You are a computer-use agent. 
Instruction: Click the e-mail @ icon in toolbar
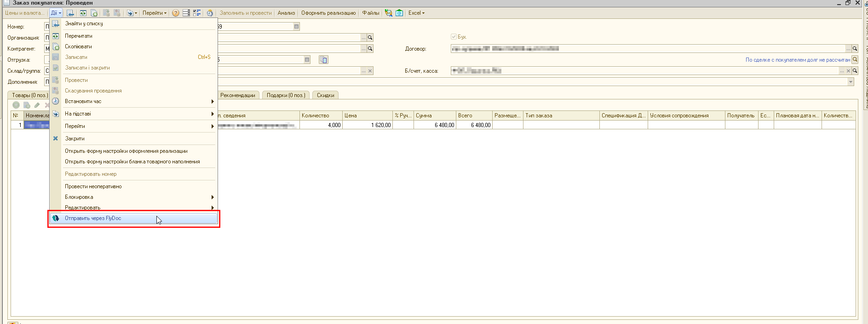point(399,13)
